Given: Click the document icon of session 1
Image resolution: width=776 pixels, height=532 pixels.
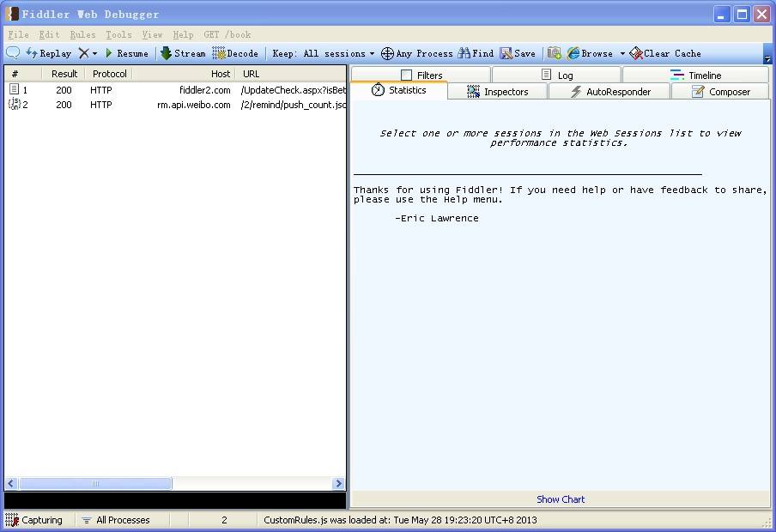Looking at the screenshot, I should (x=14, y=89).
